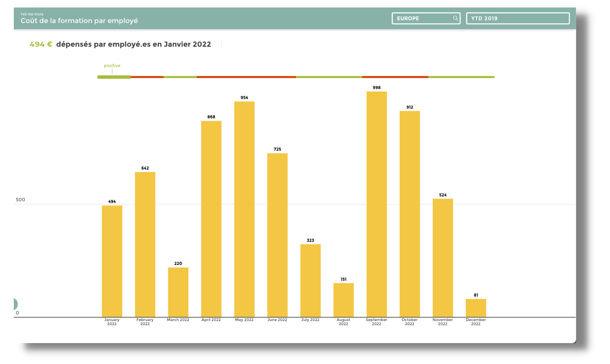610x364 pixels.
Task: Select the February 2022 bar showing 642
Action: pyautogui.click(x=145, y=244)
